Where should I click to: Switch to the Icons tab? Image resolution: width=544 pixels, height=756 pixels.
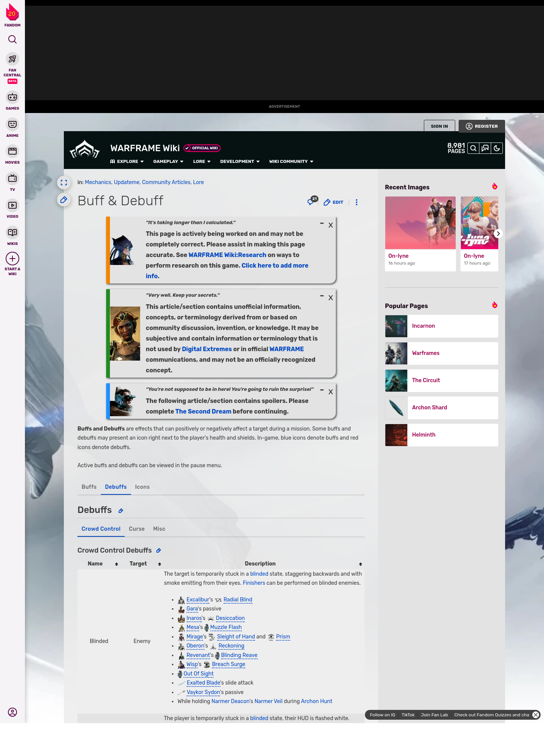[x=142, y=487]
